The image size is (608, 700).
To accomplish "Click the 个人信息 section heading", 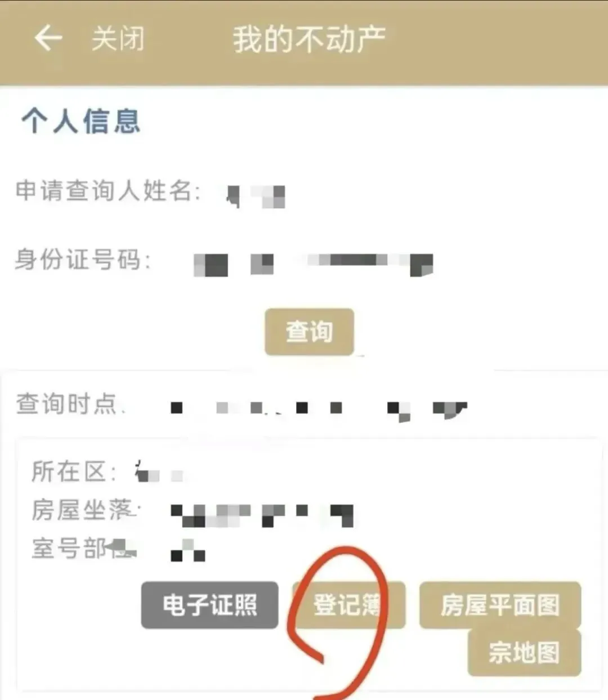I will (x=81, y=121).
